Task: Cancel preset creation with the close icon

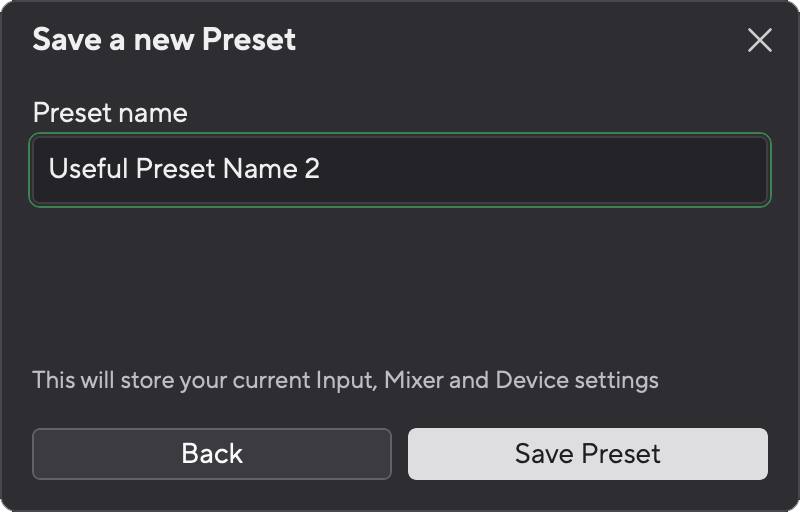Action: coord(760,40)
